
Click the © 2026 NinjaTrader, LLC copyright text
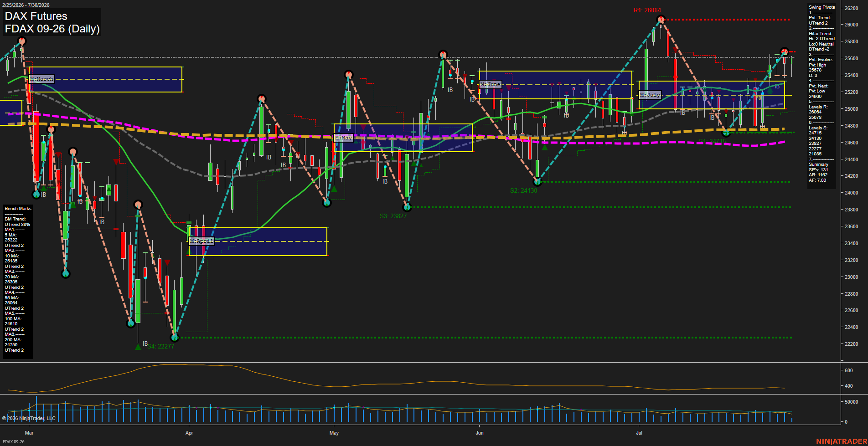coord(29,418)
